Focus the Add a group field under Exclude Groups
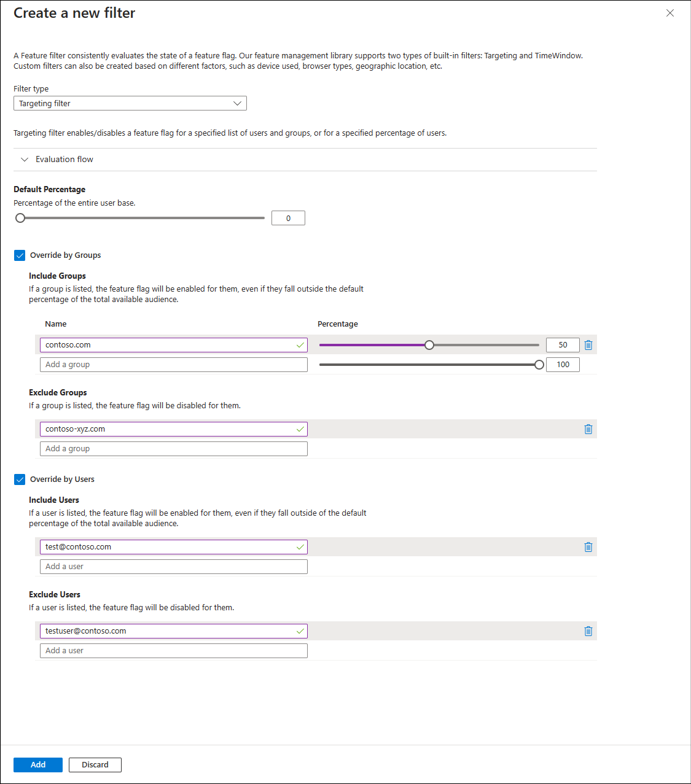 174,449
